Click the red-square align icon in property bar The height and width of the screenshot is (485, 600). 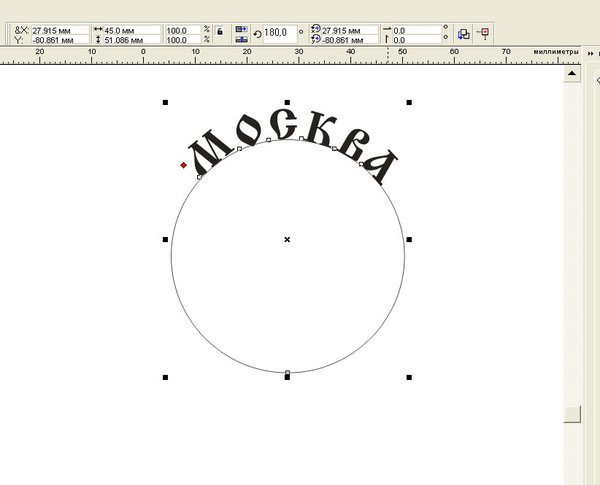pos(484,33)
